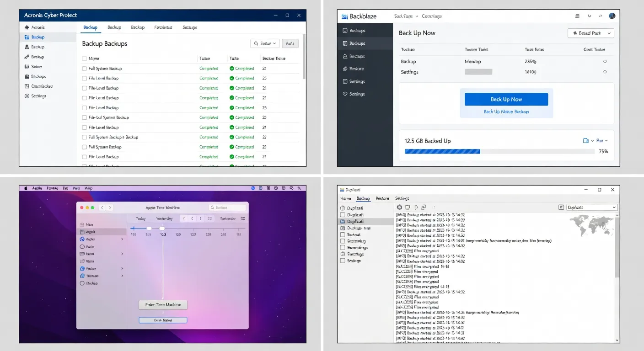The height and width of the screenshot is (351, 644).
Task: Open the Backblaze hamburger menu icon
Action: click(x=577, y=15)
